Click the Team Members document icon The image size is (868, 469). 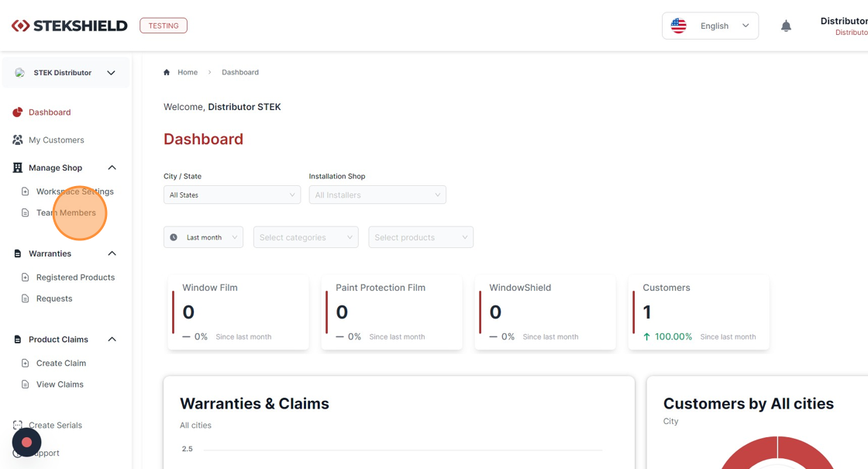(x=25, y=212)
